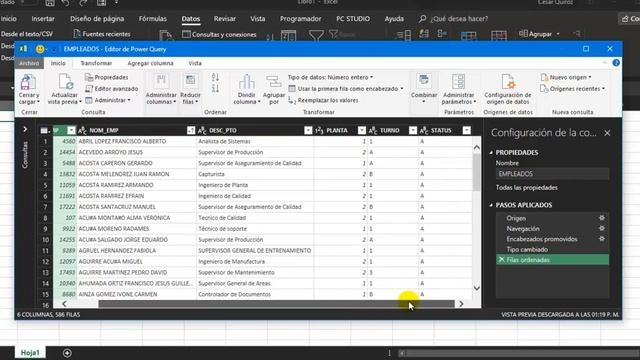Open the NOM_EMP column filter dropdown
This screenshot has height=360, width=640.
point(191,130)
